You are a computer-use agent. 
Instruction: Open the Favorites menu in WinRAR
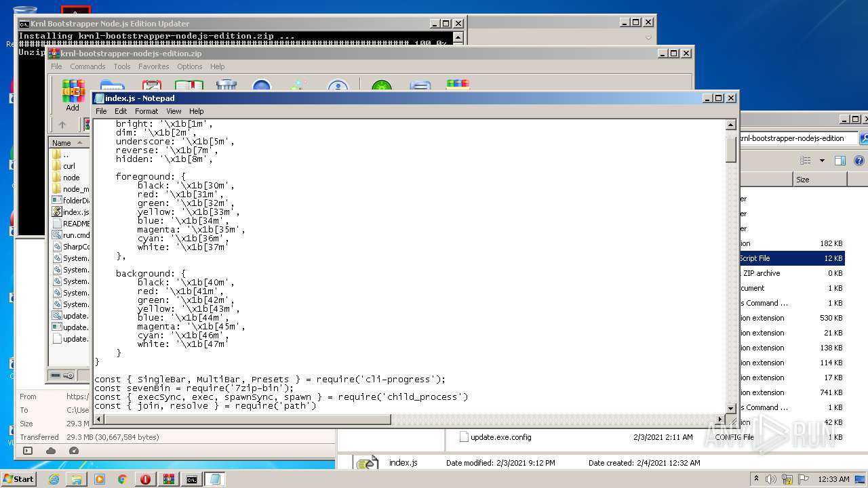(x=154, y=66)
